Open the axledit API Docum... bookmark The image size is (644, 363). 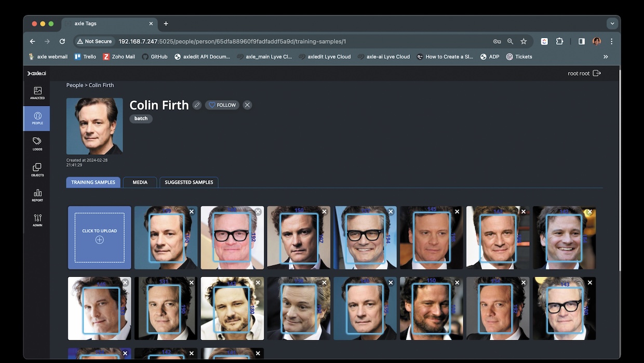pyautogui.click(x=203, y=57)
